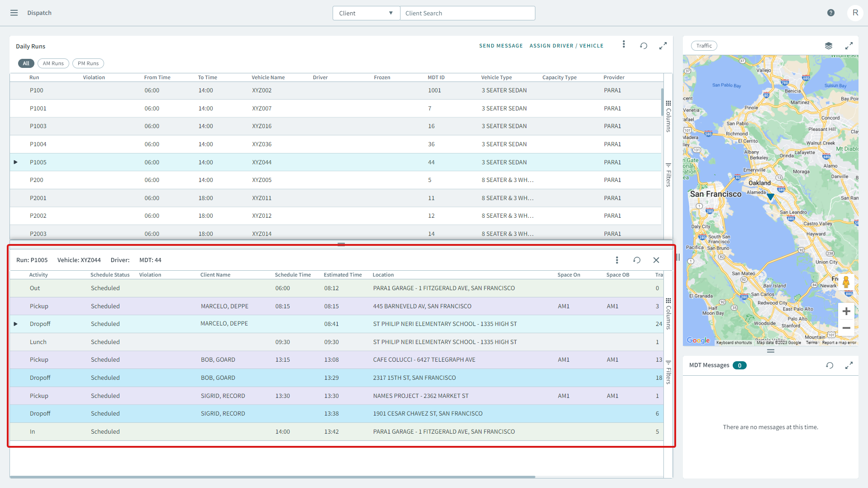The image size is (868, 488).
Task: Refresh the Daily Runs grid
Action: click(x=644, y=45)
